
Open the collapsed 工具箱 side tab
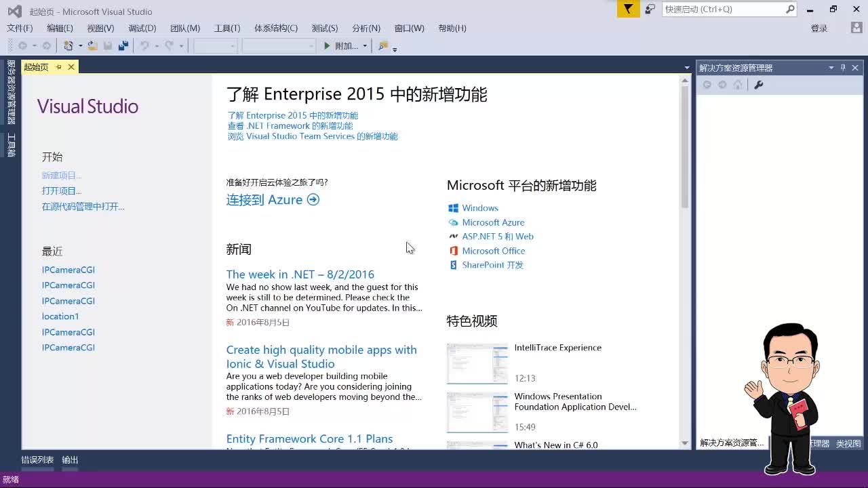11,145
